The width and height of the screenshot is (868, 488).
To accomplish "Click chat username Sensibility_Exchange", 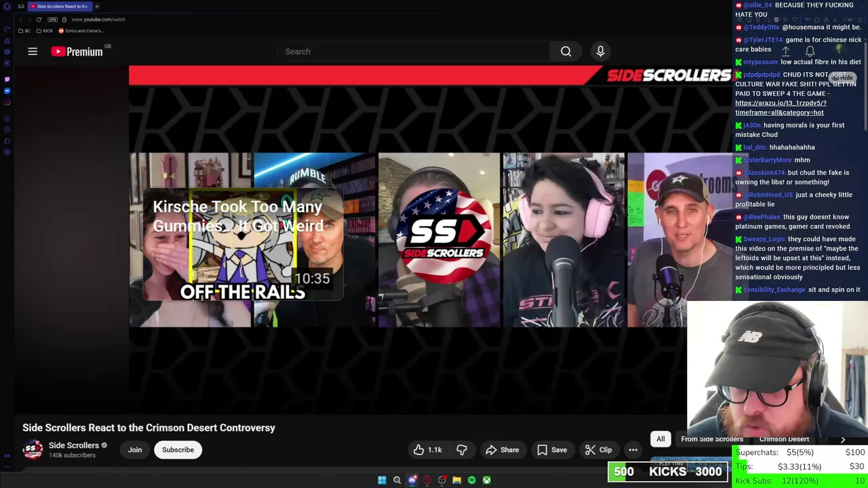I will click(774, 290).
